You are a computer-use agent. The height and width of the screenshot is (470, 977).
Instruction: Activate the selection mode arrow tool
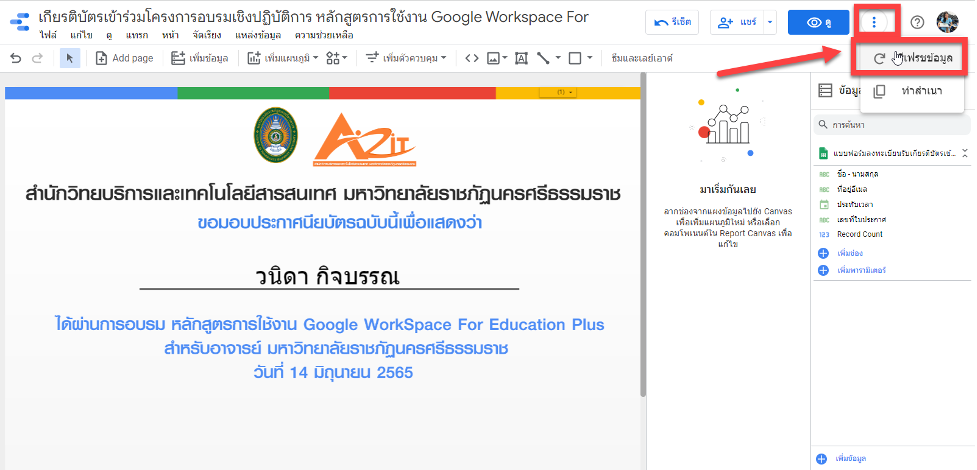(x=70, y=58)
